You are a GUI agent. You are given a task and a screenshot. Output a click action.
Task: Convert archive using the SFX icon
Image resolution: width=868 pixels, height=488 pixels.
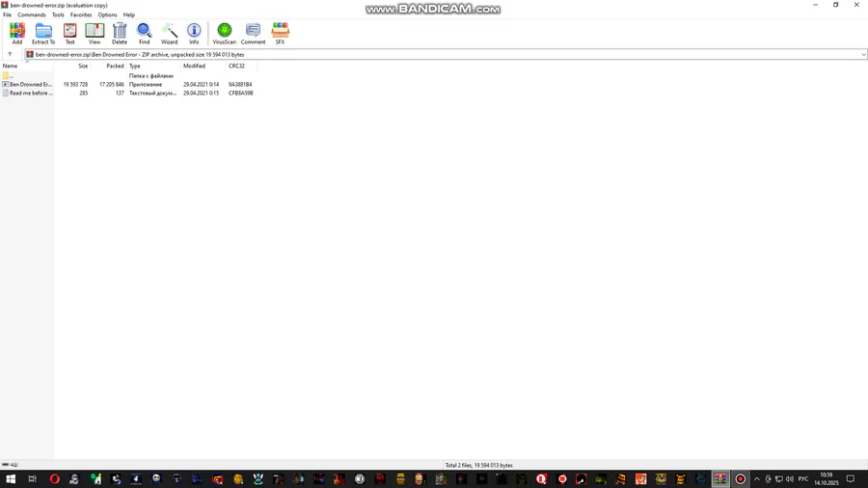click(280, 33)
